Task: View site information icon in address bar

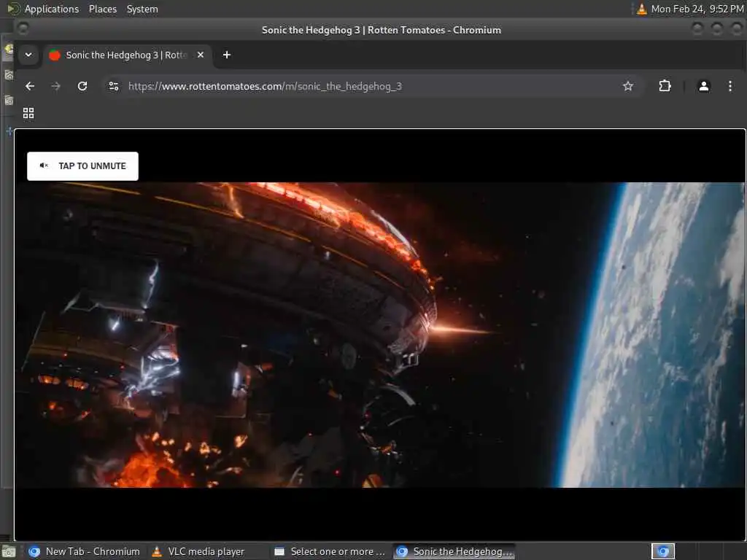Action: (114, 86)
